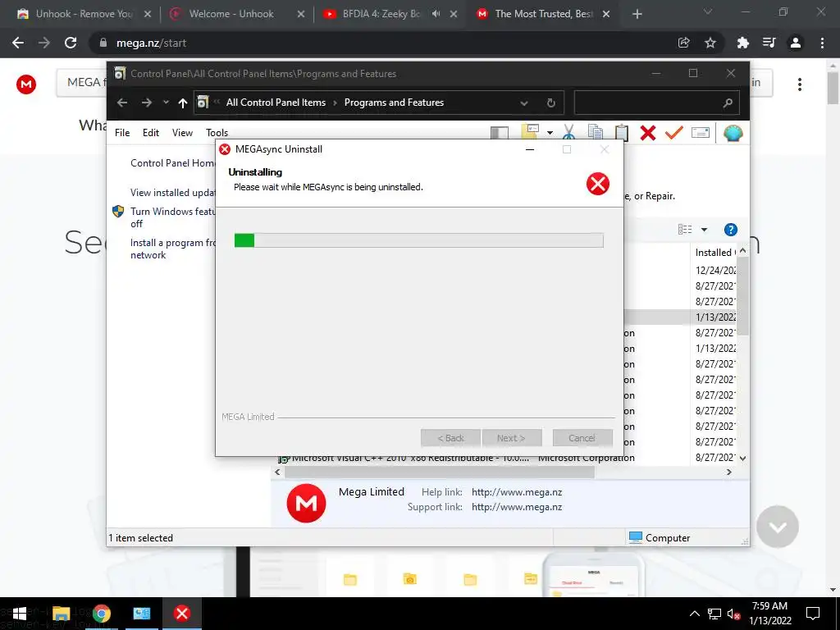Click the view layout icon in Programs list
This screenshot has height=630, width=840.
point(685,230)
